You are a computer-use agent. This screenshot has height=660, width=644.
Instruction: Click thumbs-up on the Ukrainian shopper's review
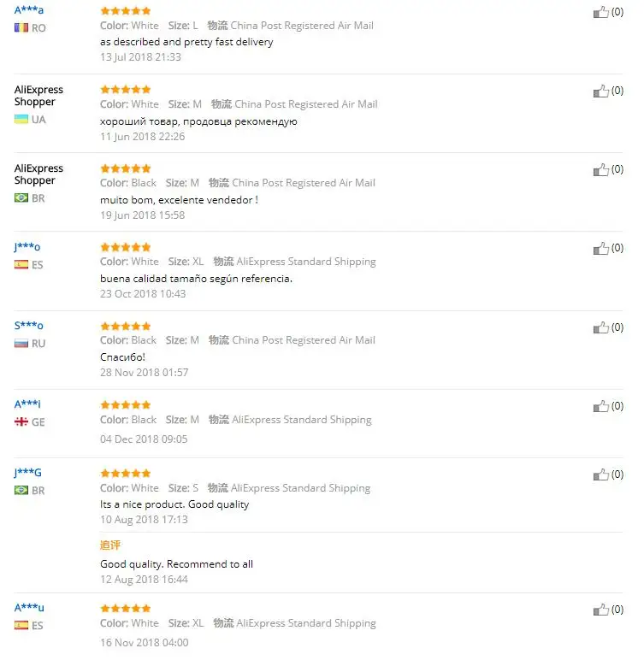[x=601, y=91]
